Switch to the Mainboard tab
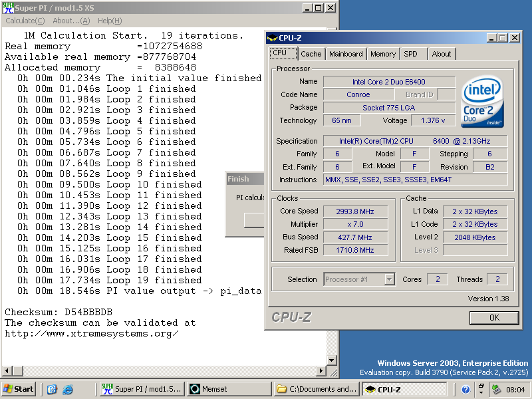Screen dimensions: 532x399 click(x=346, y=54)
